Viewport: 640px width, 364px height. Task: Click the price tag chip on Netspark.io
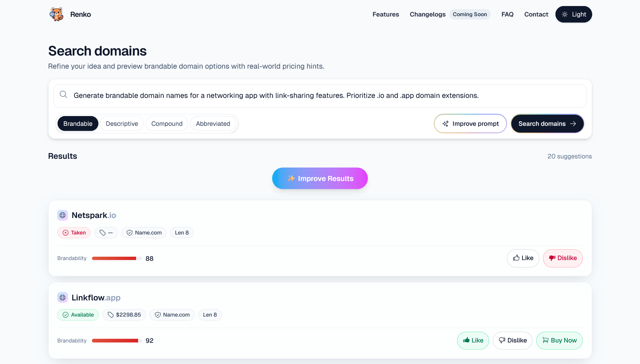[106, 233]
